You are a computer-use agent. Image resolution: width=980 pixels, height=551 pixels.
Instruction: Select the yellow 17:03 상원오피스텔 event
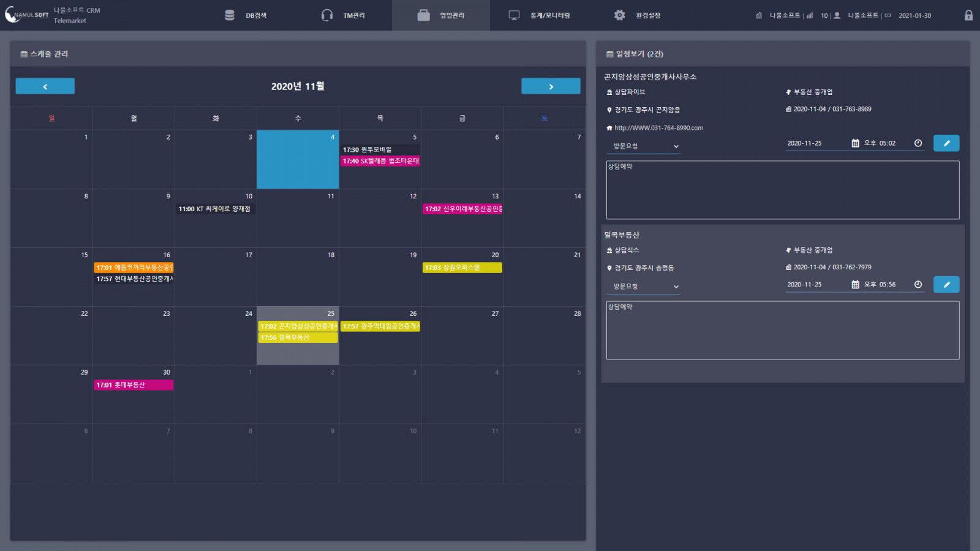tap(462, 268)
